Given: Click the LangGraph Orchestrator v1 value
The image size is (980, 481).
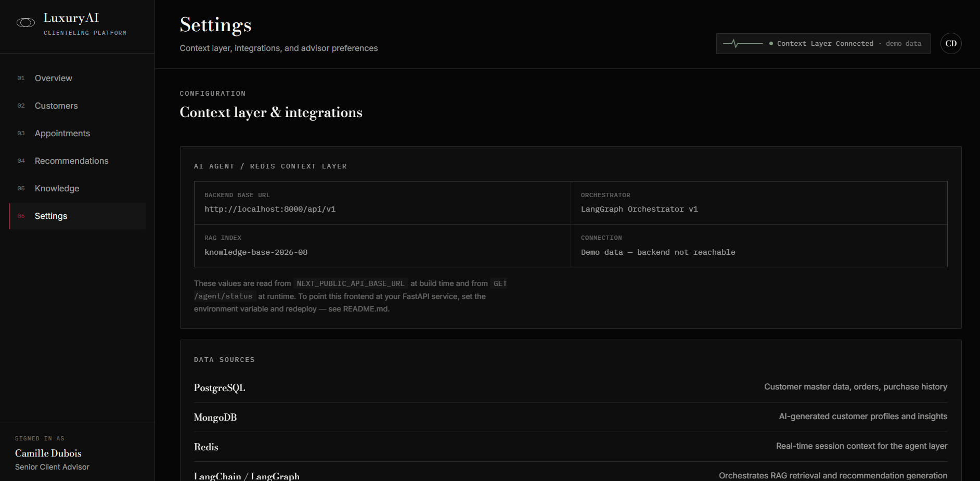Looking at the screenshot, I should click(x=639, y=209).
